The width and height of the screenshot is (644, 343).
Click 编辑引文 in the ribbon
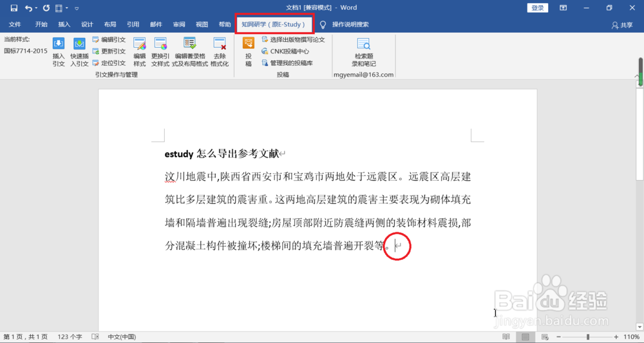pos(109,40)
